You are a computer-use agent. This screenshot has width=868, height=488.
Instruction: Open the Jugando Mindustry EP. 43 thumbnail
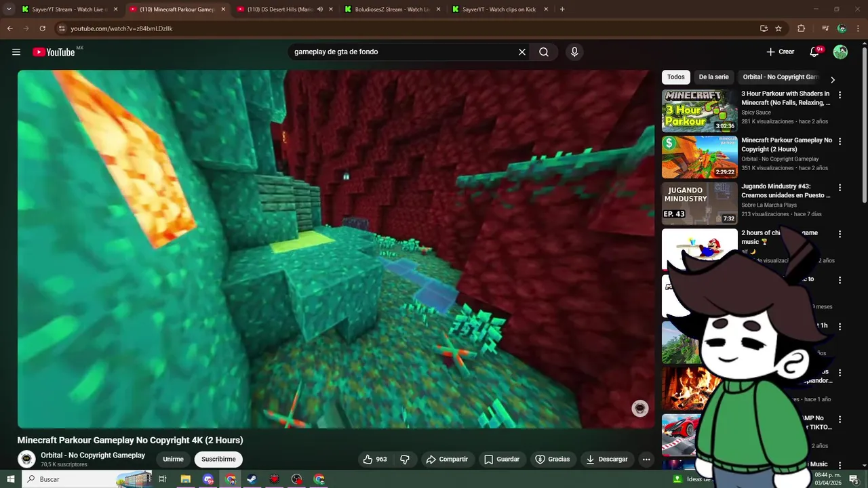(x=700, y=203)
